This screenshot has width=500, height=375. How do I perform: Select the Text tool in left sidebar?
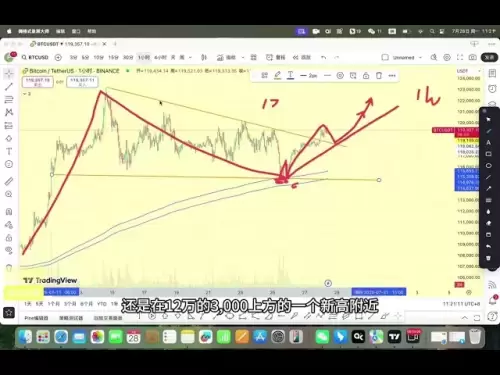pos(9,151)
